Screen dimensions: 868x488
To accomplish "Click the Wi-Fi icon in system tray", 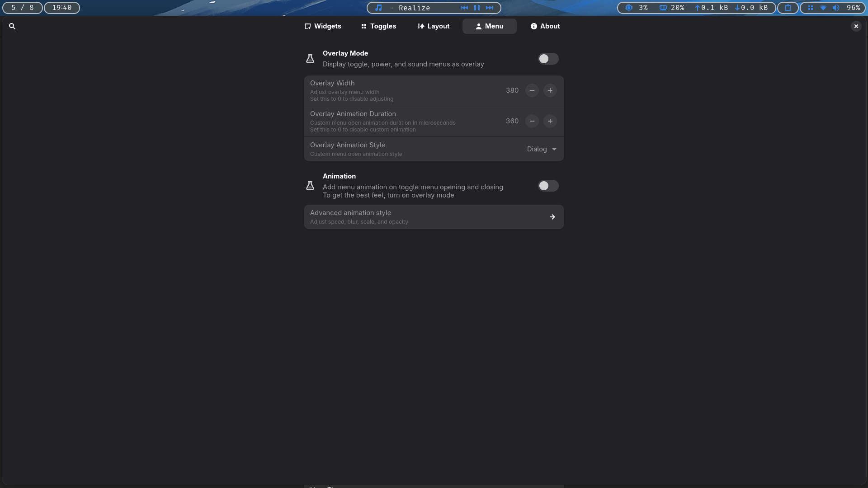I will pyautogui.click(x=823, y=8).
